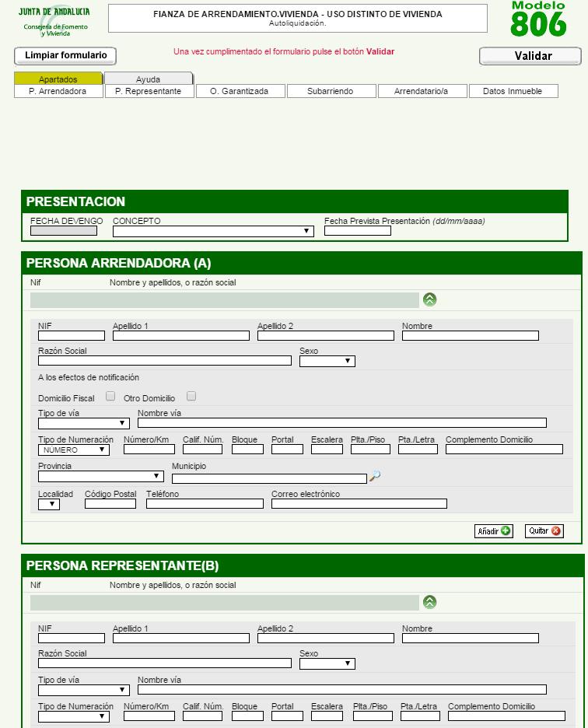Go to the Arrendatario/a section
588x728 pixels.
422,91
